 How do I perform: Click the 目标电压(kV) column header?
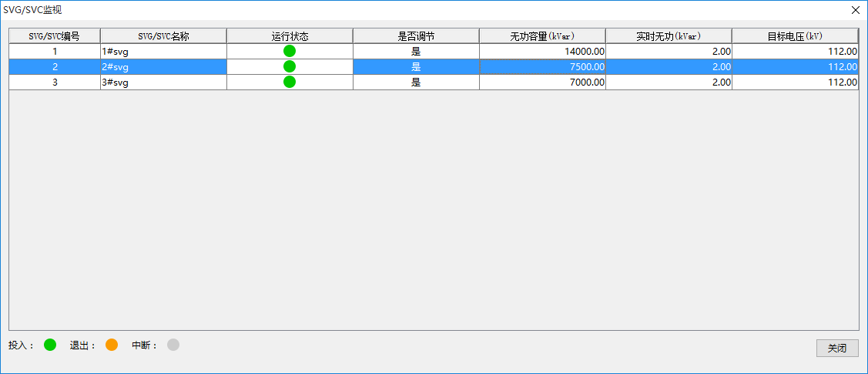pyautogui.click(x=796, y=36)
